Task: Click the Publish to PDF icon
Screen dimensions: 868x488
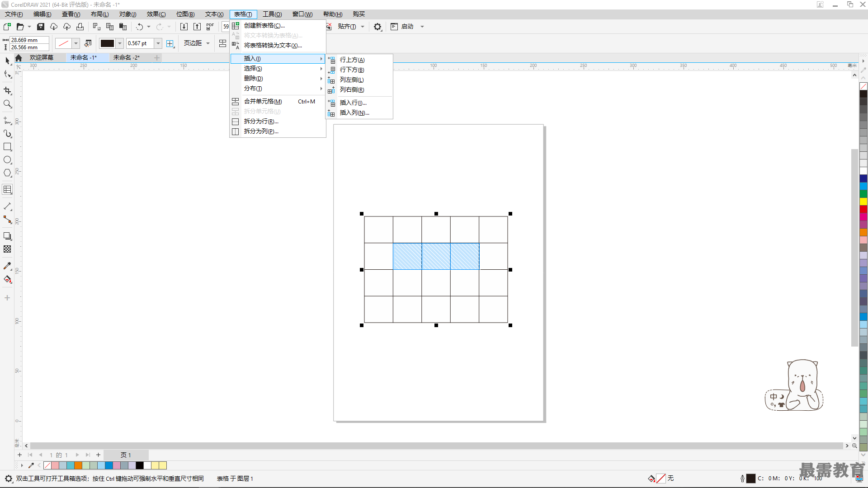Action: (x=210, y=27)
